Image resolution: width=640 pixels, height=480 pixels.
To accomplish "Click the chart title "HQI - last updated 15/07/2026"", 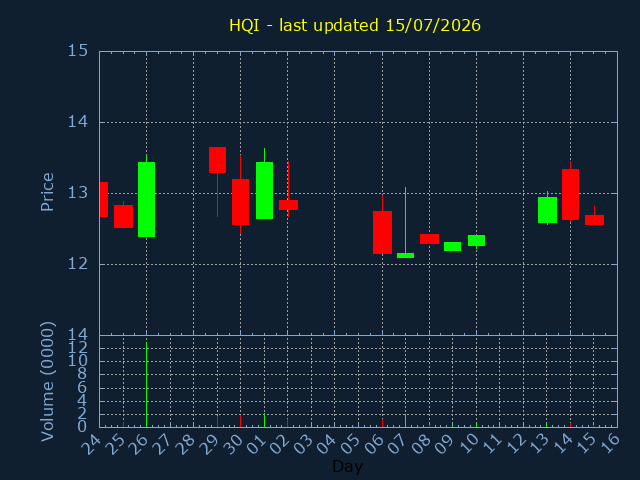I will [x=355, y=25].
